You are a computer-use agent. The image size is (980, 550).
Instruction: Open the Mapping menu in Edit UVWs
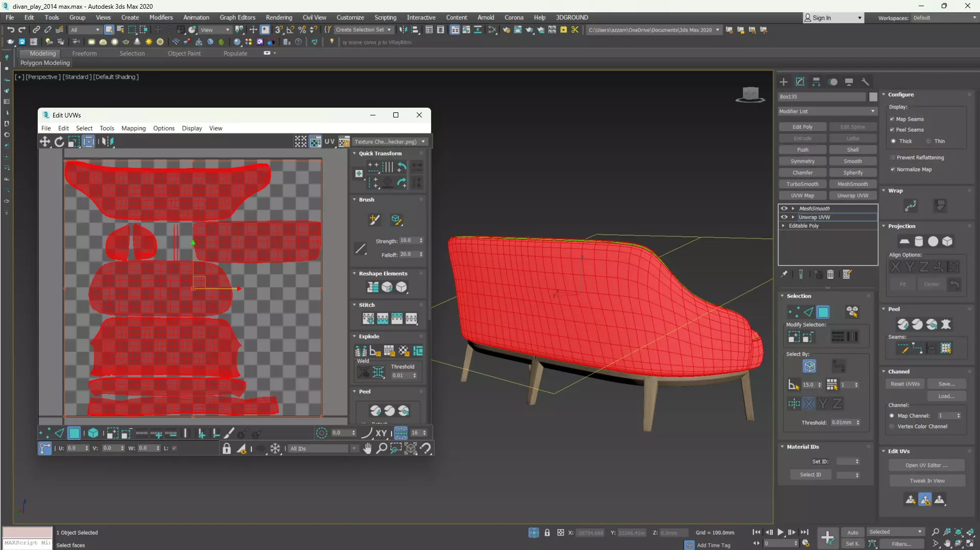(x=133, y=128)
